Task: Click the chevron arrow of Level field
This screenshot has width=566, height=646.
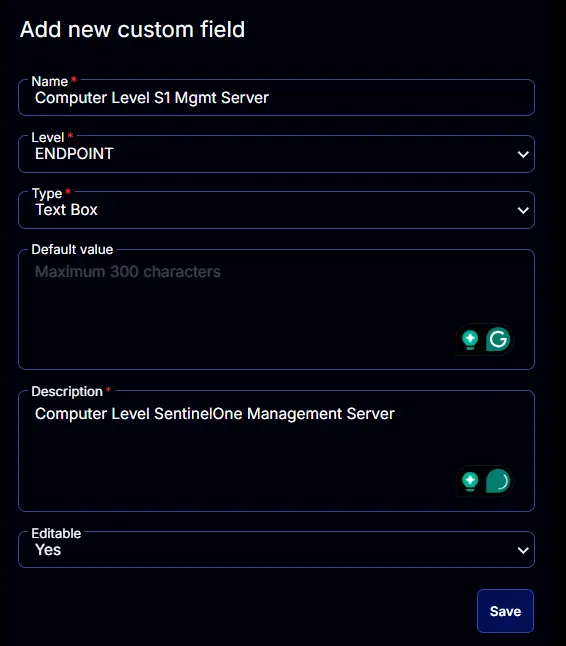Action: [523, 154]
